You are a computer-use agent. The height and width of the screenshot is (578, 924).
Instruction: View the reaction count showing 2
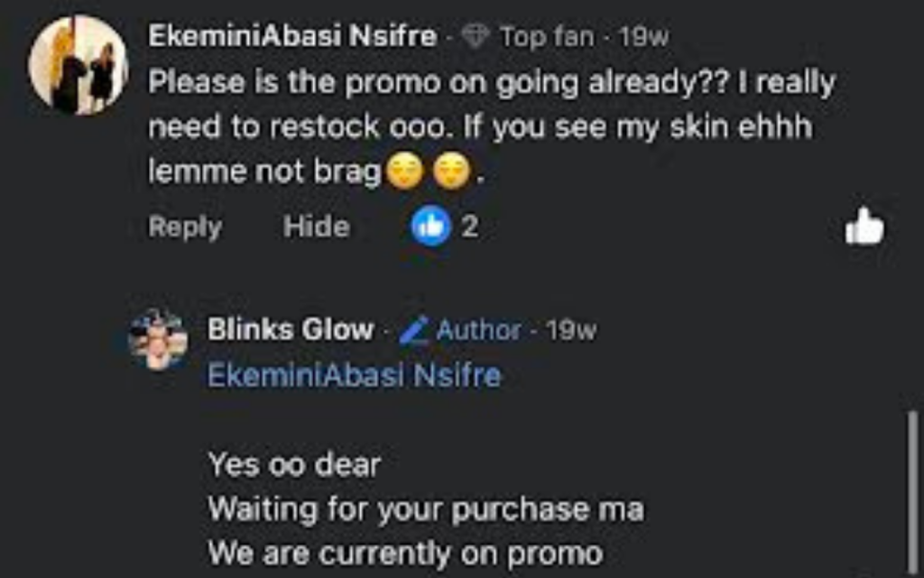469,227
